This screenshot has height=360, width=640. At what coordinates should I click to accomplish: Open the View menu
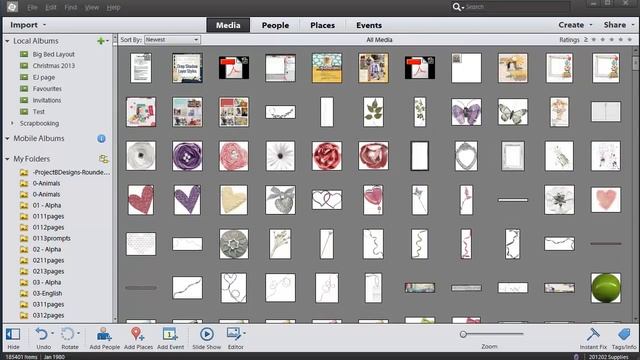pyautogui.click(x=92, y=7)
